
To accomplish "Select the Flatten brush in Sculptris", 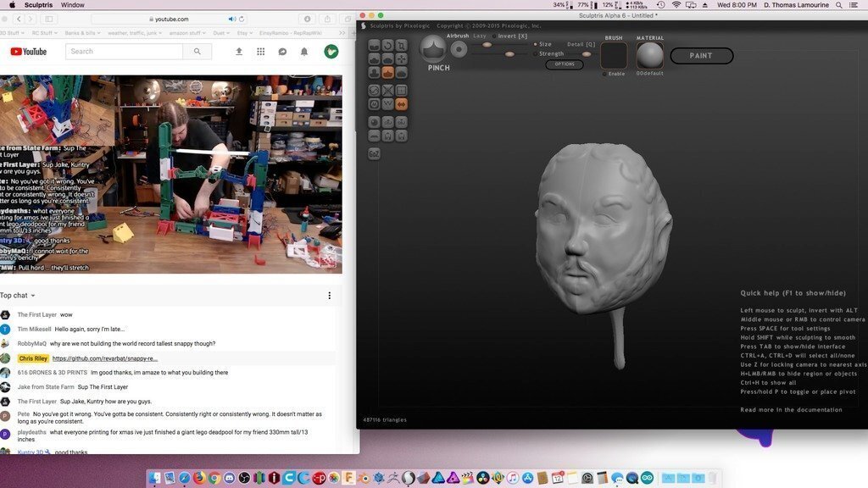I will [387, 58].
